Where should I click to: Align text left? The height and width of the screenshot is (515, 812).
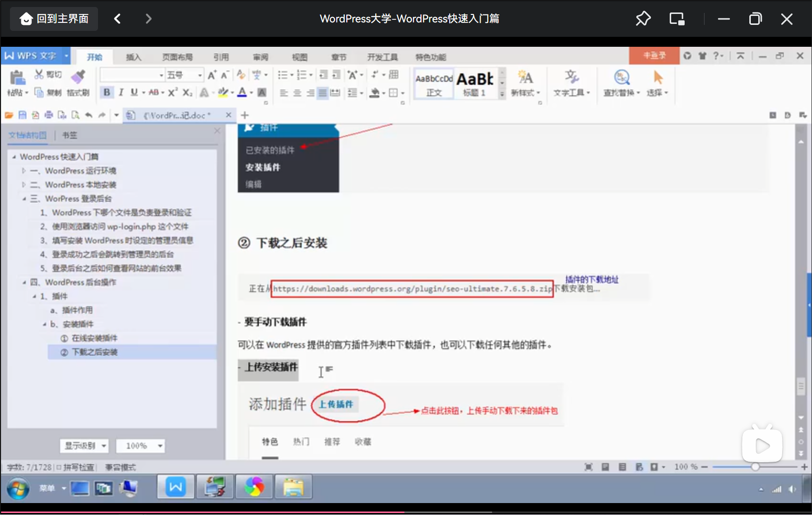click(284, 93)
